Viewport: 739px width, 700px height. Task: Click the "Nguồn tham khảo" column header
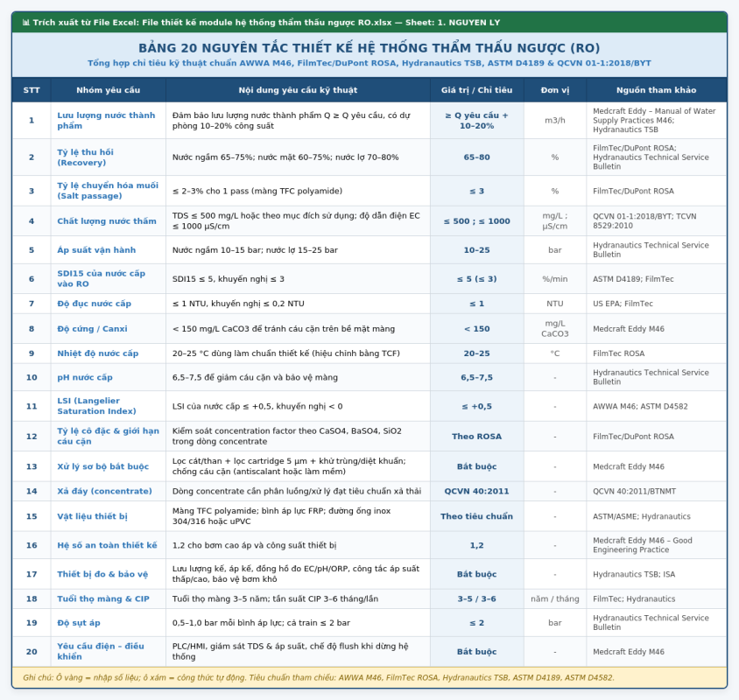(x=656, y=90)
